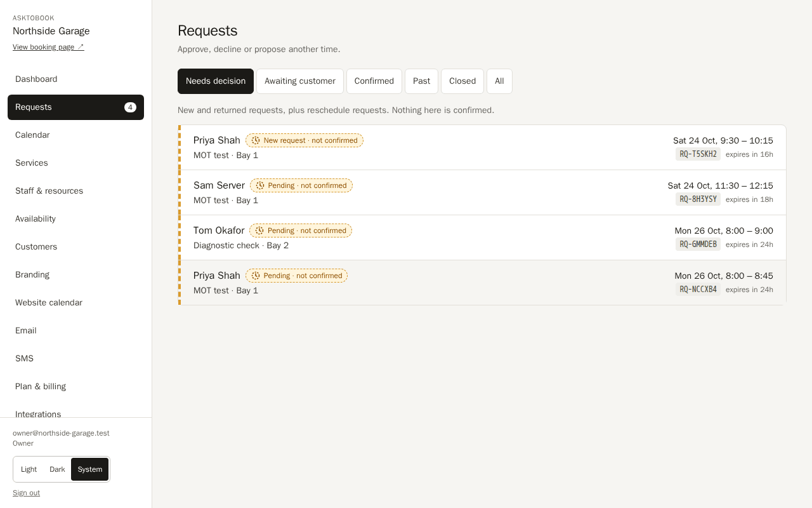Click the clock icon in Tom Okafor's Pending badge
Viewport: 812px width, 508px height.
259,231
